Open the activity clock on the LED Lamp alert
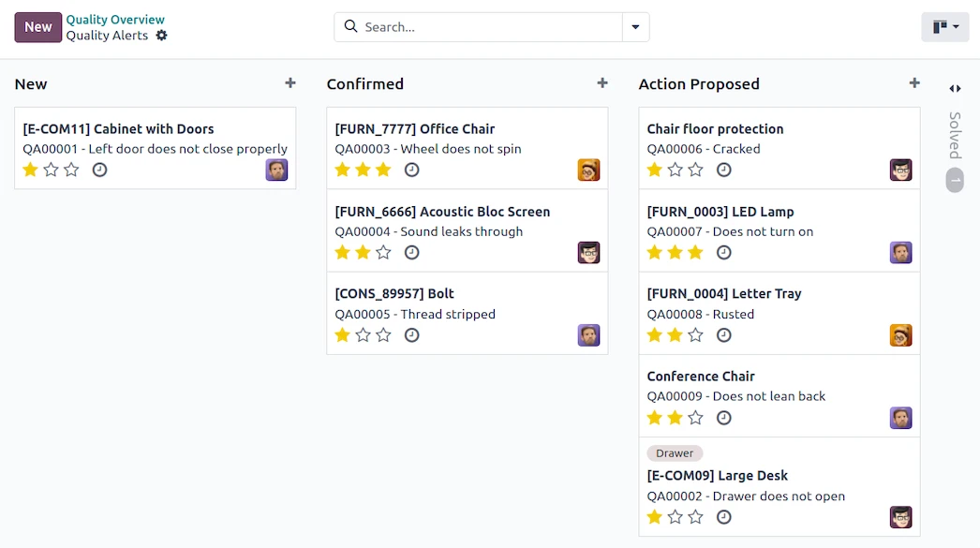This screenshot has height=548, width=980. [x=723, y=252]
